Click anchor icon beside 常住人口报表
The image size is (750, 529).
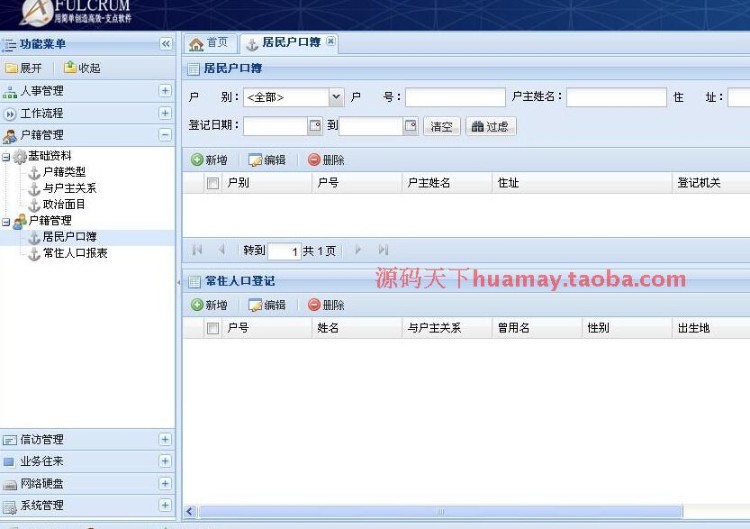(34, 254)
